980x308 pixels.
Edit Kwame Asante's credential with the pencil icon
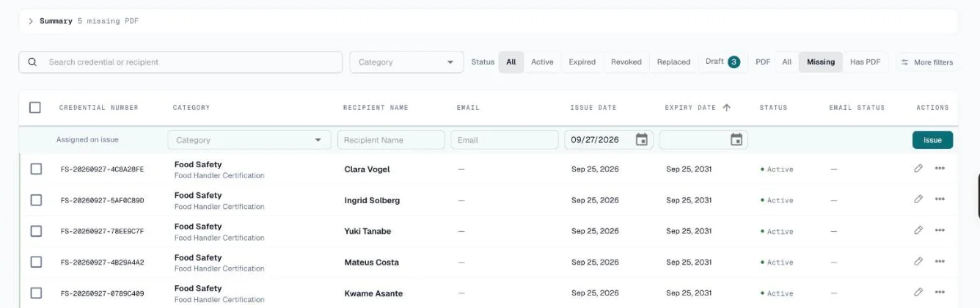click(x=918, y=293)
